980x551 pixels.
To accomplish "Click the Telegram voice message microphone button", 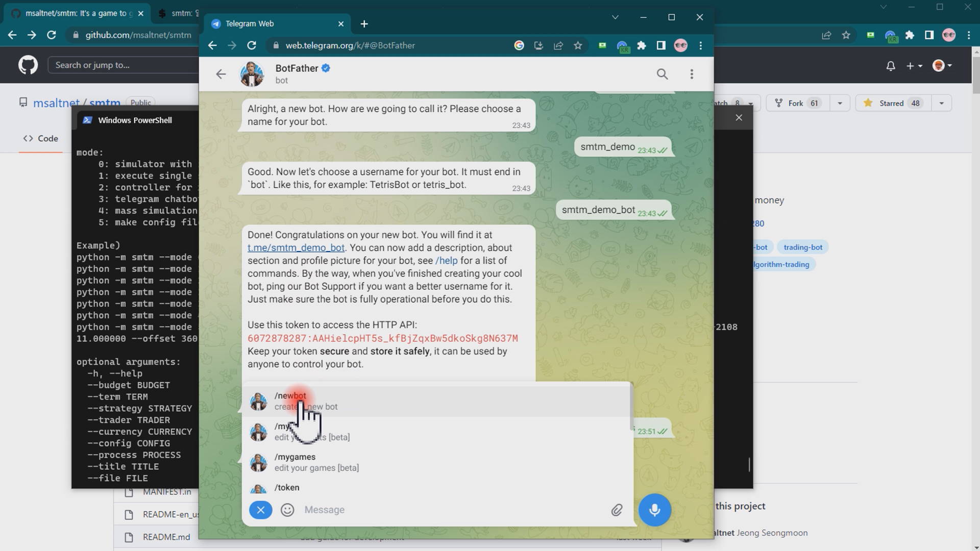I will (x=654, y=510).
